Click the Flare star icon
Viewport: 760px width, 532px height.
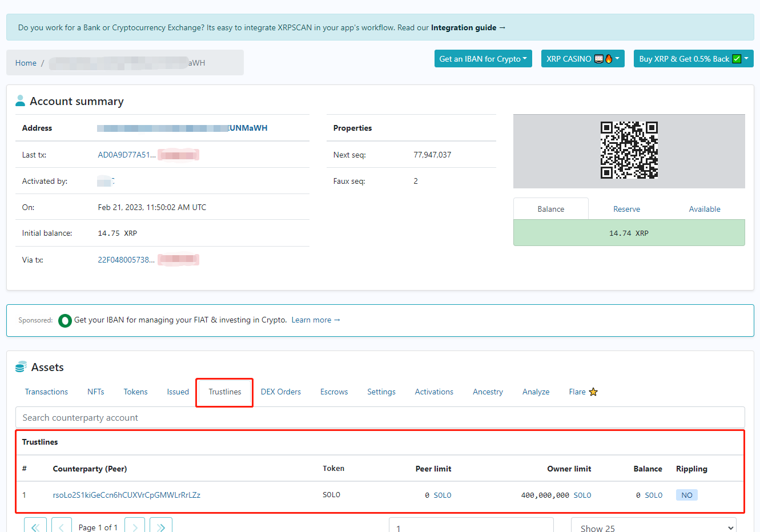(593, 392)
